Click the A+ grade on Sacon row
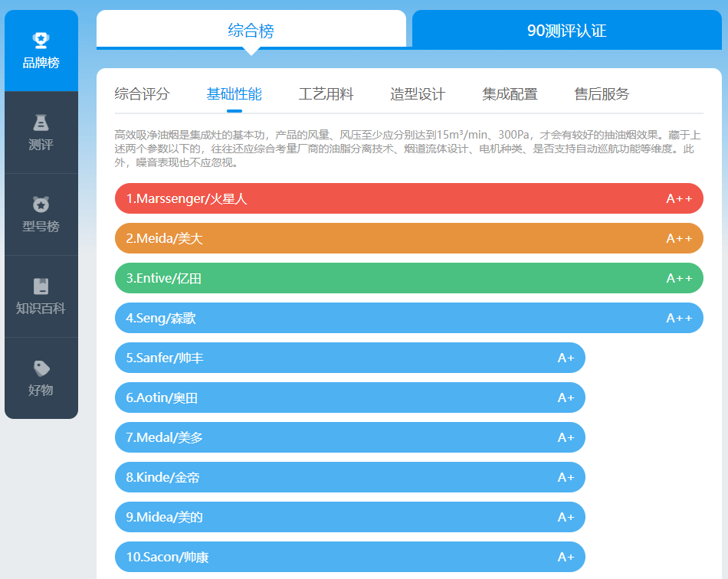Viewport: 728px width, 579px height. 566,557
